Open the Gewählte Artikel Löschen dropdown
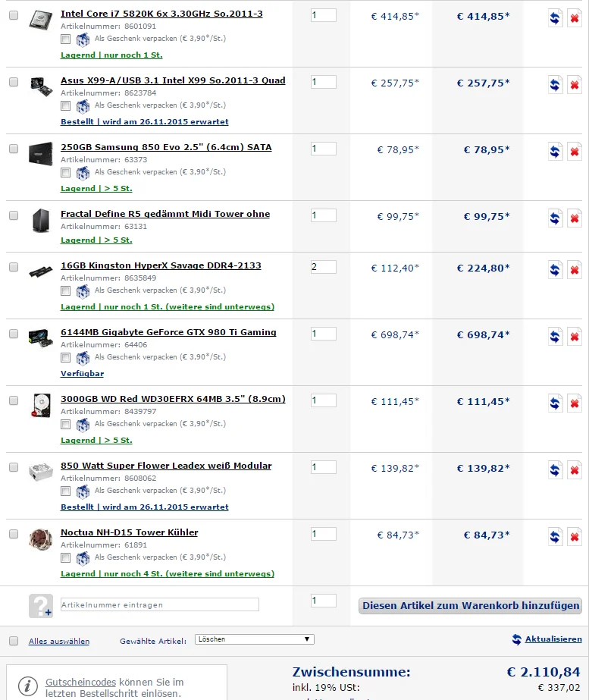This screenshot has height=700, width=589. 254,639
